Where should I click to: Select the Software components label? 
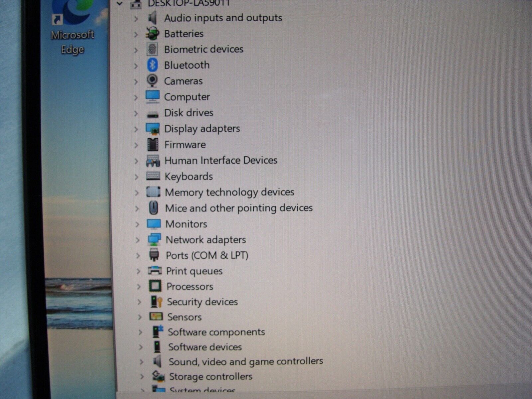point(216,332)
